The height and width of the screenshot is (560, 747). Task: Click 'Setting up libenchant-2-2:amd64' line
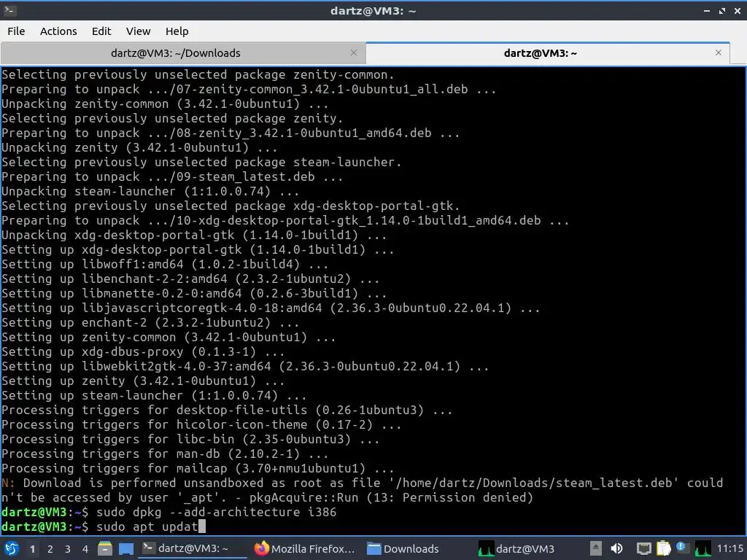[x=190, y=279]
